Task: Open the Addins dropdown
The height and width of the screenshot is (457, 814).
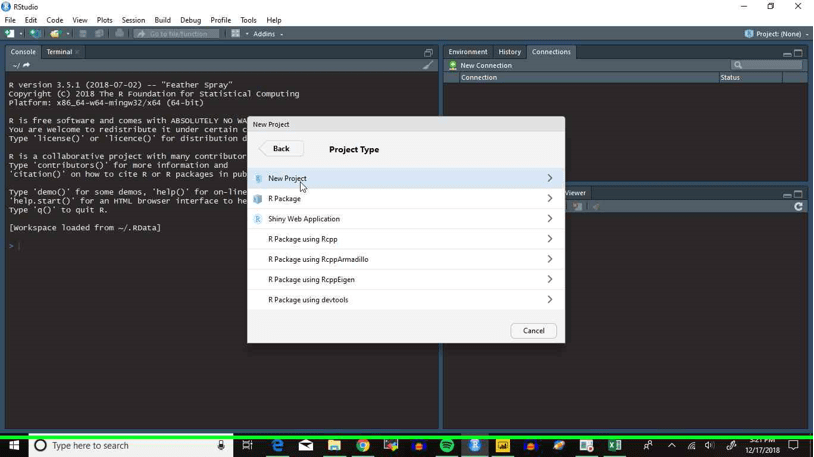Action: click(x=268, y=34)
